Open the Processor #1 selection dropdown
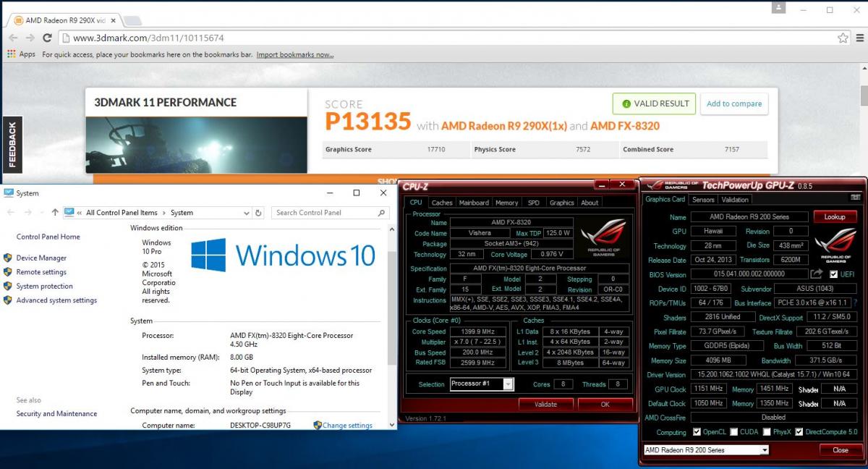This screenshot has width=868, height=469. [509, 384]
